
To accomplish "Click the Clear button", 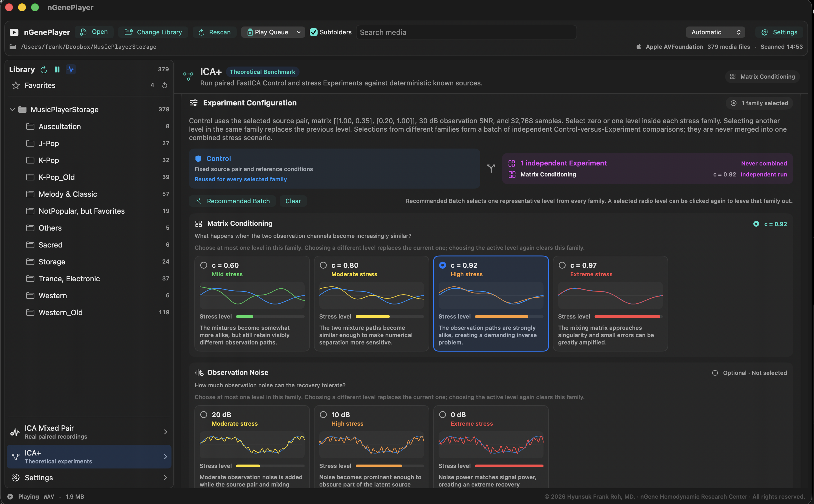I will (x=293, y=201).
